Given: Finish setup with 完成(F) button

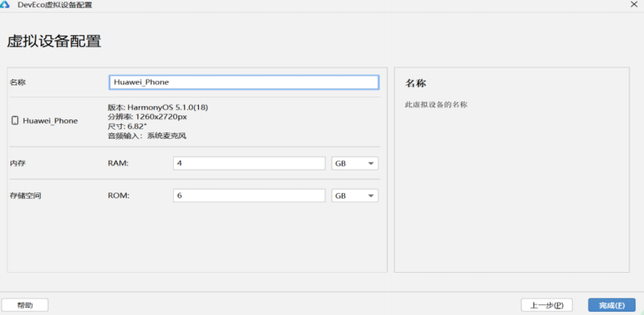Looking at the screenshot, I should pos(612,305).
